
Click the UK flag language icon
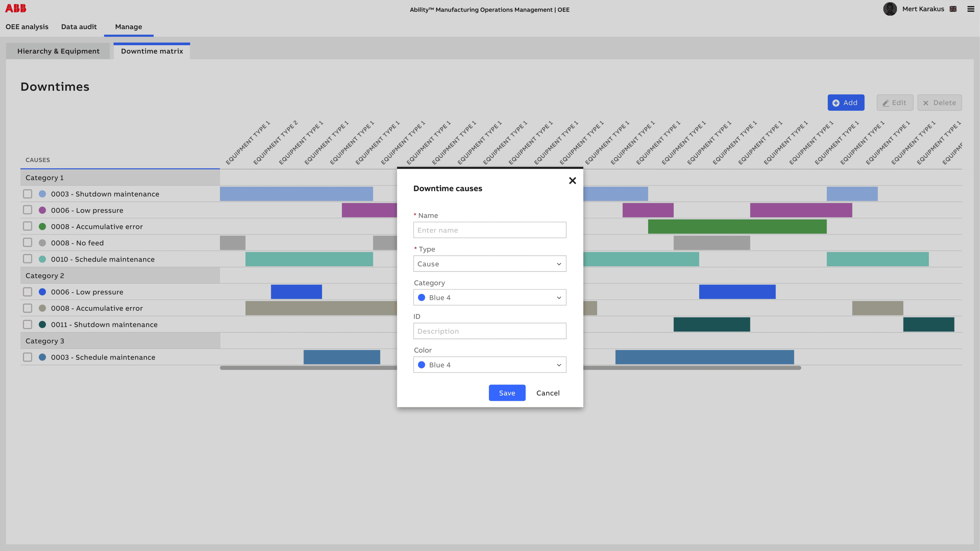(953, 9)
